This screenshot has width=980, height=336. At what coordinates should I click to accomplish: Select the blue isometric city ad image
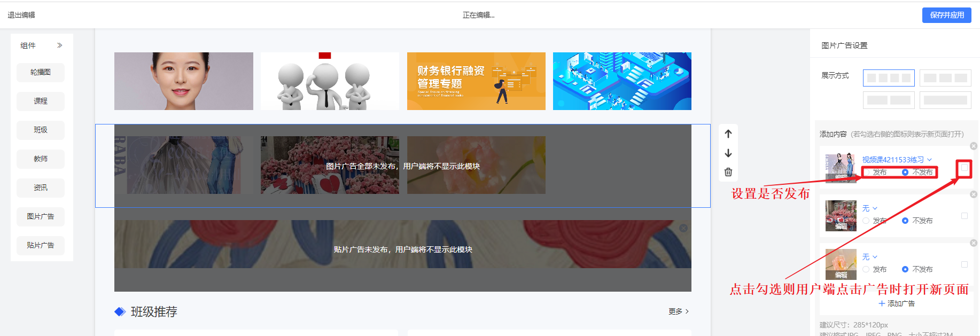(x=622, y=81)
